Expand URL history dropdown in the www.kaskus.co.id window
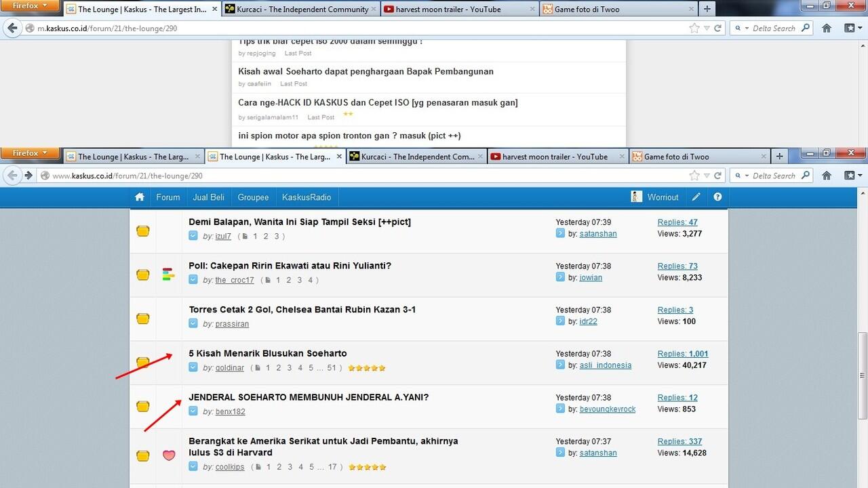 pos(707,176)
